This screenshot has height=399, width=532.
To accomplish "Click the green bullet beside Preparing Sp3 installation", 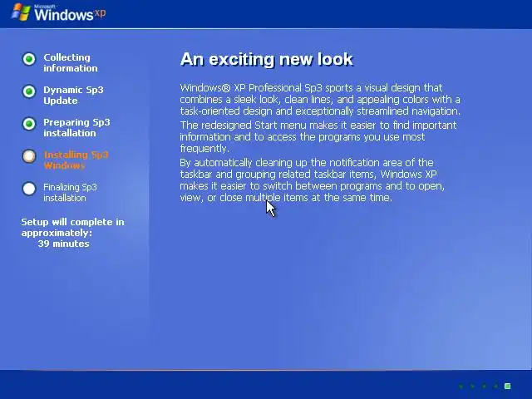I will pos(29,124).
